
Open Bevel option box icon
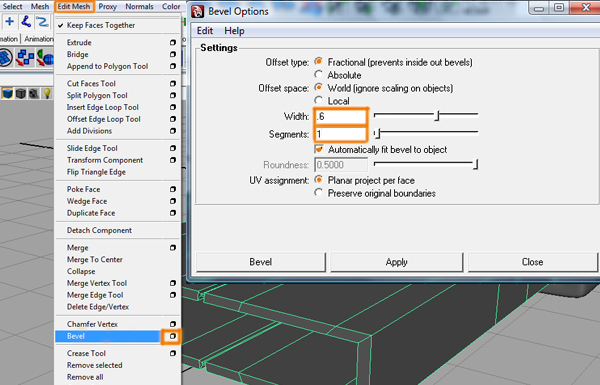(173, 336)
